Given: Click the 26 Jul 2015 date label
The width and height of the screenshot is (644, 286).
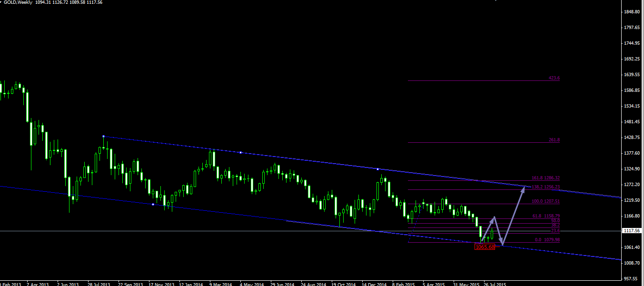Looking at the screenshot, I should [495, 284].
